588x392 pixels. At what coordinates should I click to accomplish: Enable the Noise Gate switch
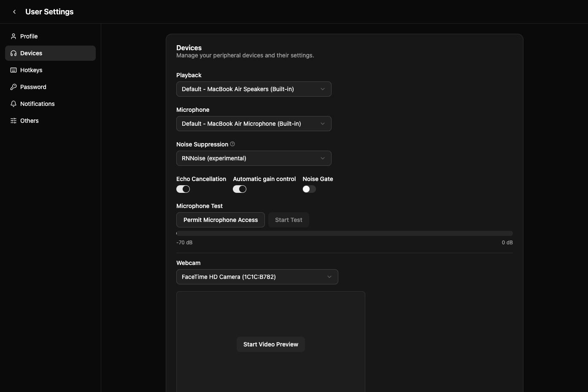(309, 189)
